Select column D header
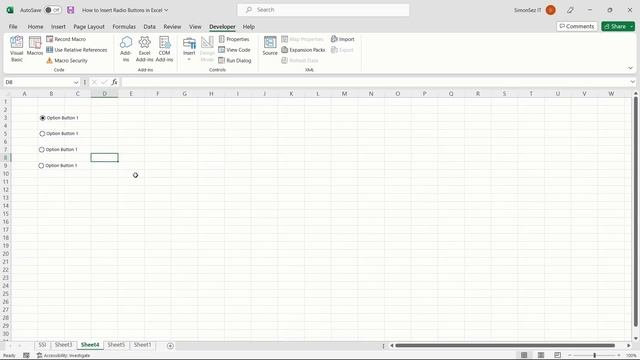The image size is (640, 360). tap(104, 93)
